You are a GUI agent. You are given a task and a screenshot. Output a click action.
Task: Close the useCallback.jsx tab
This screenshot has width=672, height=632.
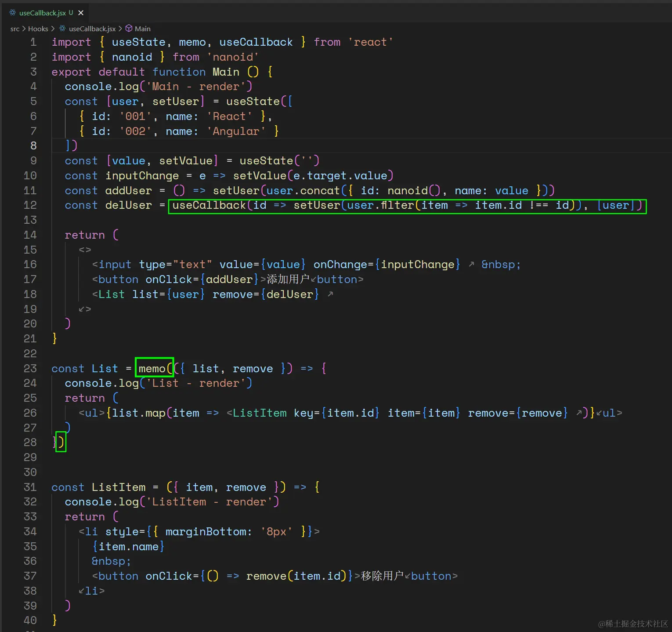pos(81,13)
